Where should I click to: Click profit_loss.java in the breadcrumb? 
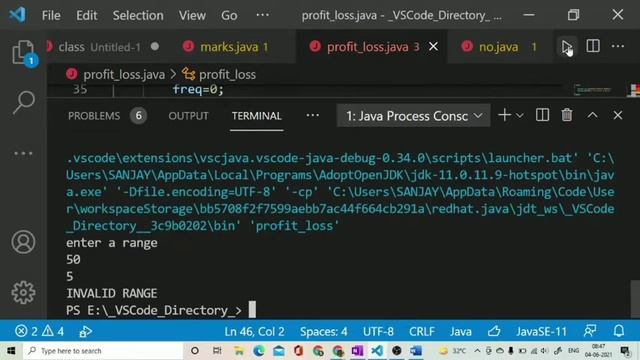[x=124, y=75]
